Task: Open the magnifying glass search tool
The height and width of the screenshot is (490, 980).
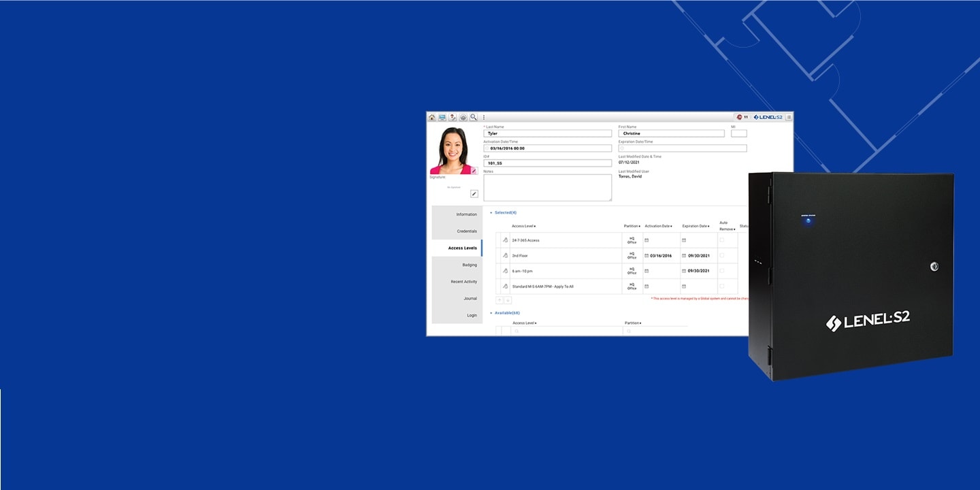Action: tap(474, 117)
